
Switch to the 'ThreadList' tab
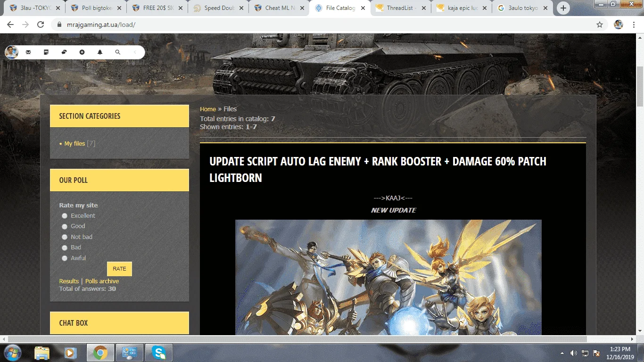[400, 8]
